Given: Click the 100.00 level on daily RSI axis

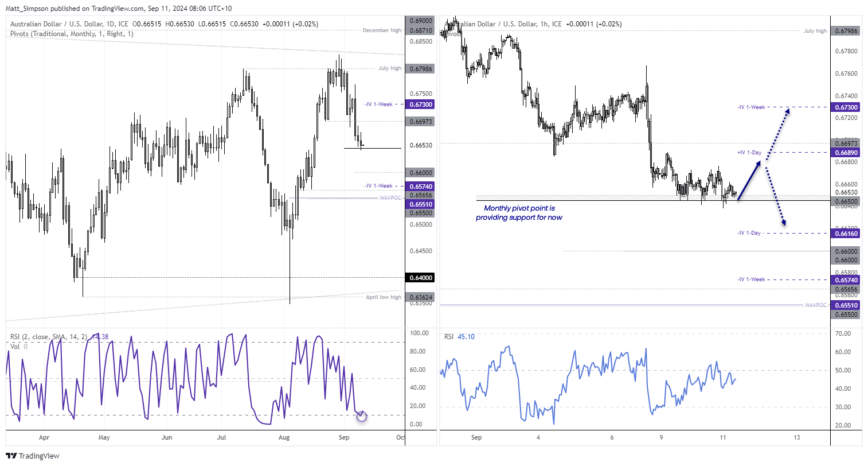Looking at the screenshot, I should click(420, 333).
